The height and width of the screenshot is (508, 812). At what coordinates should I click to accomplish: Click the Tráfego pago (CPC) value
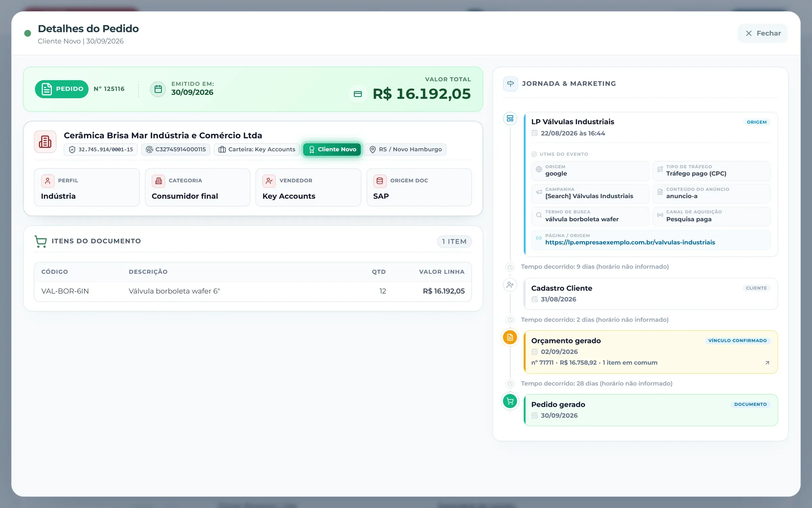[x=696, y=173]
